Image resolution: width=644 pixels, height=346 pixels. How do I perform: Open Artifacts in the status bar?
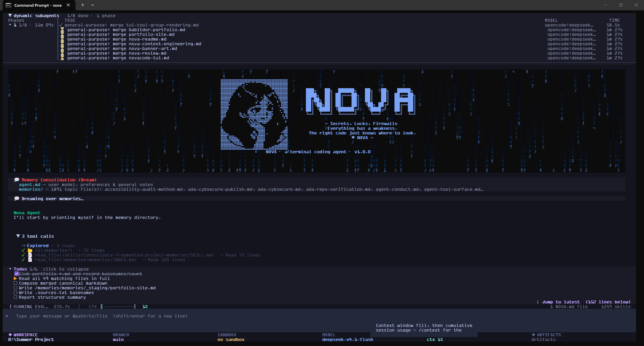tap(543, 340)
